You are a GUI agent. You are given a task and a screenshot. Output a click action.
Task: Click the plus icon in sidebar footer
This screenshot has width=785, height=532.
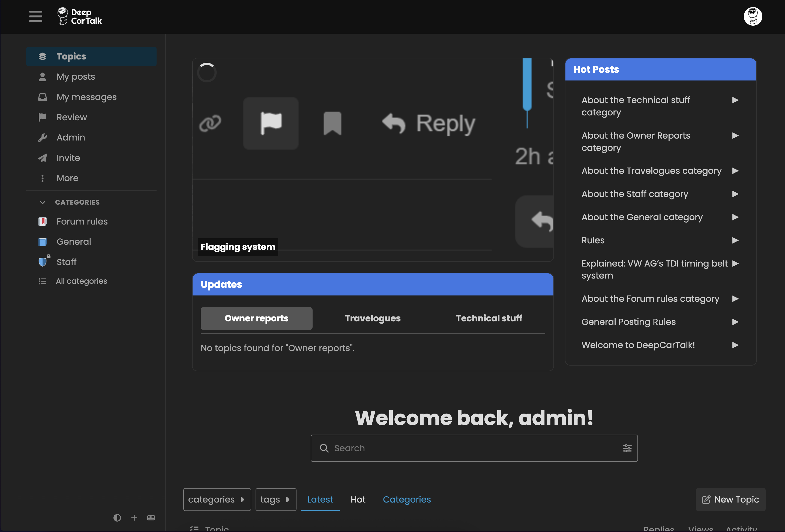[x=134, y=518]
